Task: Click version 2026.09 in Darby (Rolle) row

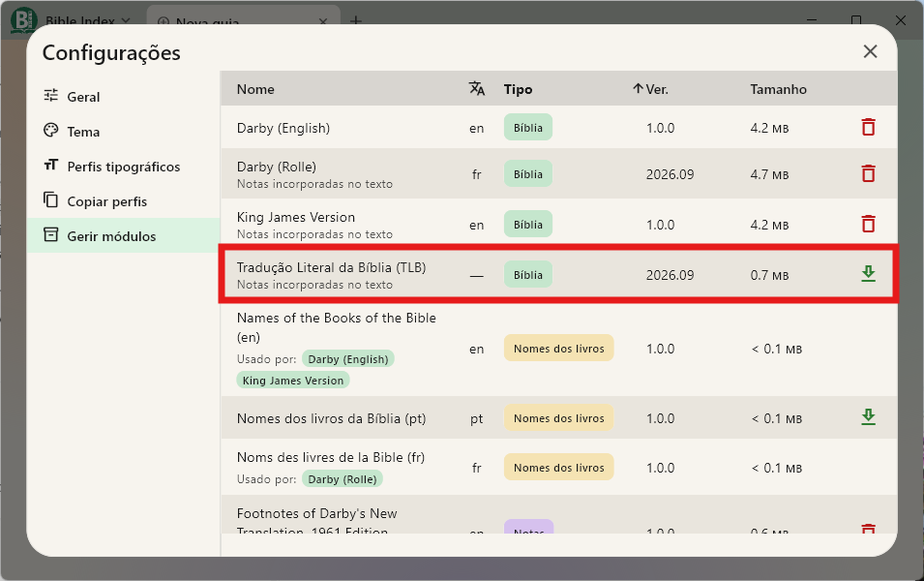Action: tap(670, 174)
